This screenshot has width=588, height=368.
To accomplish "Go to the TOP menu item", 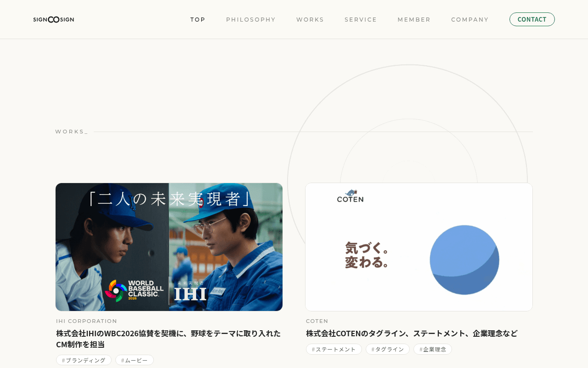I will point(198,19).
